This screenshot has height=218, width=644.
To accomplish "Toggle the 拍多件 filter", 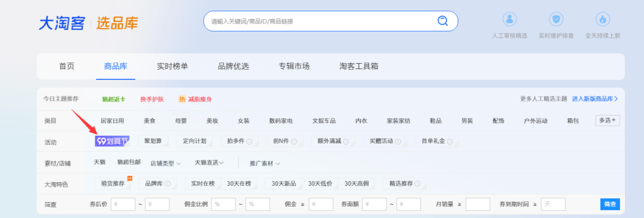I will (240, 141).
